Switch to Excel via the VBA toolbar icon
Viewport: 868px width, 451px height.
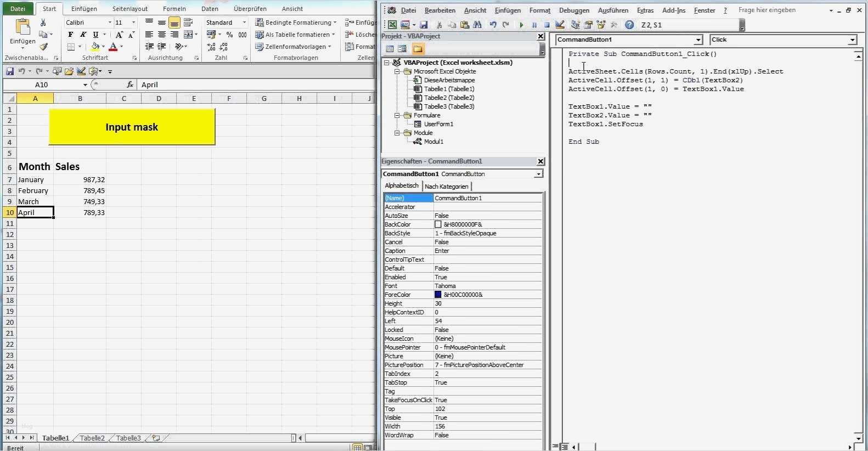[x=392, y=25]
